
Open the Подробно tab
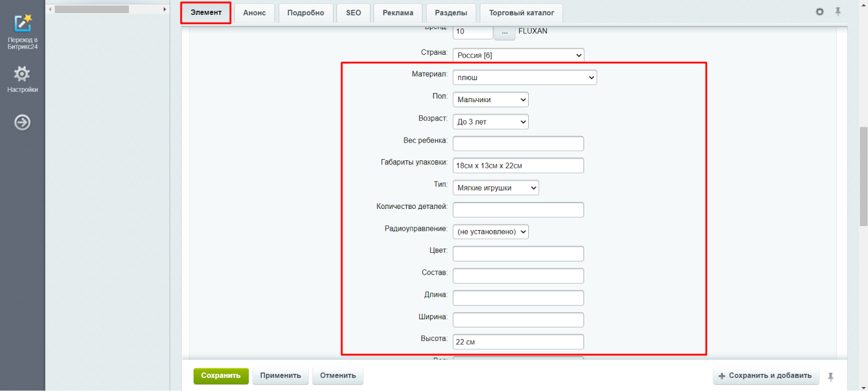(x=306, y=13)
